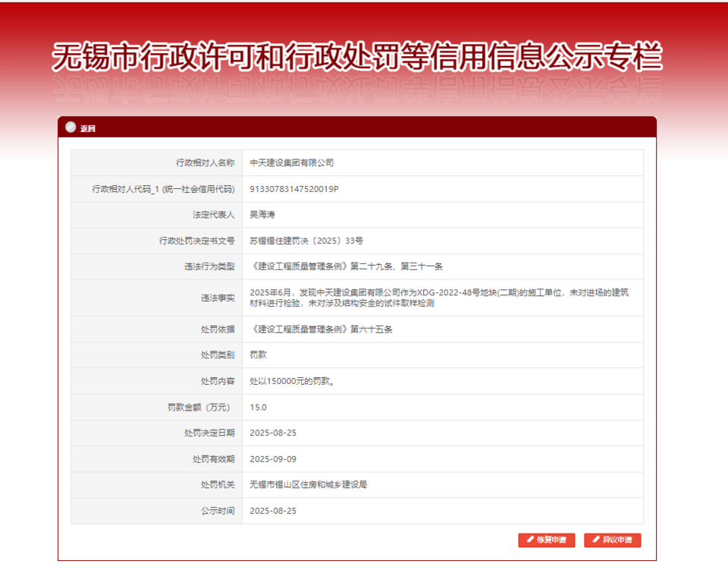Select document number 苏锡锡住建罚决〔2025〕33号
The image size is (728, 573).
[x=306, y=241]
